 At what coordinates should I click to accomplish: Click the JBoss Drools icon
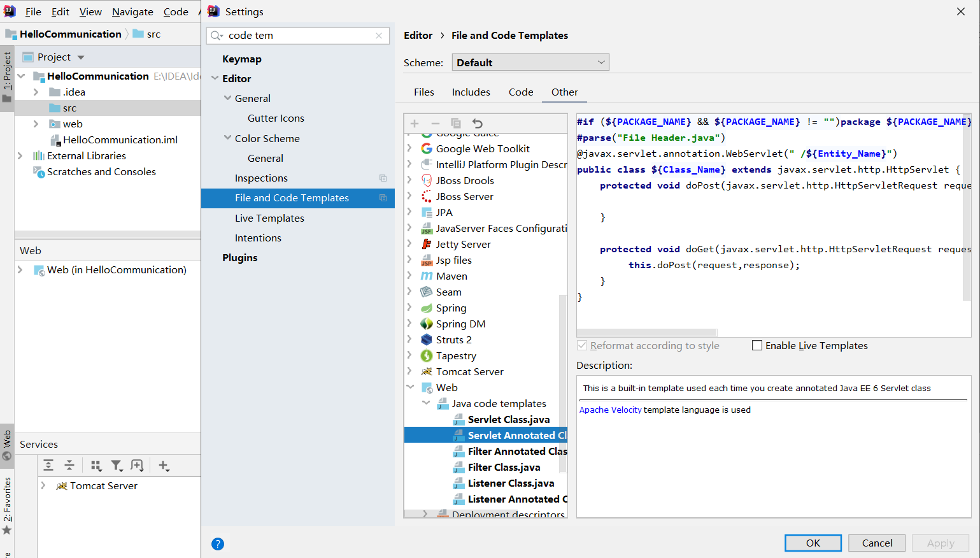427,180
